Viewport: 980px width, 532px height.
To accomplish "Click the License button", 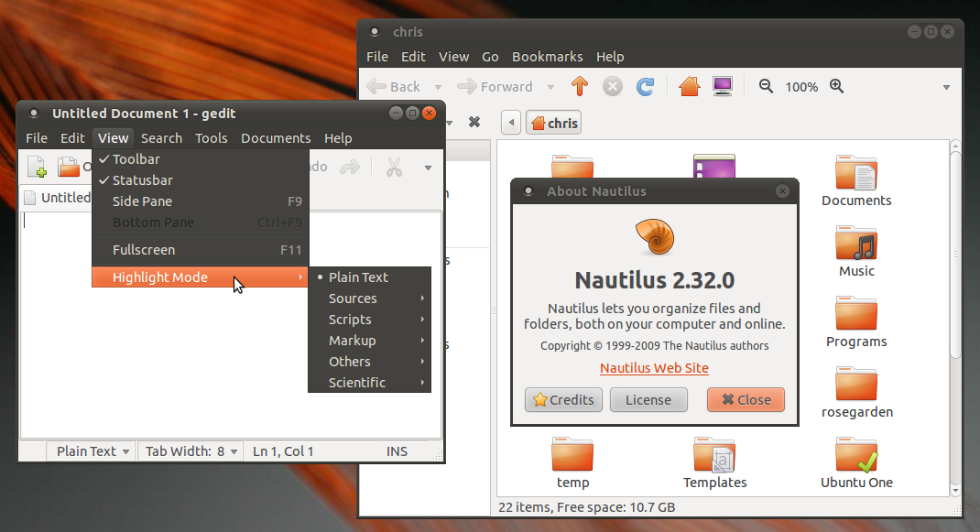I will click(648, 399).
